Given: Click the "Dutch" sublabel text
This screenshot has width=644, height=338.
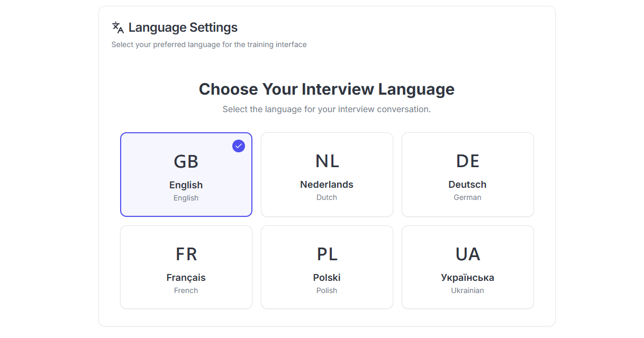Looking at the screenshot, I should [326, 197].
